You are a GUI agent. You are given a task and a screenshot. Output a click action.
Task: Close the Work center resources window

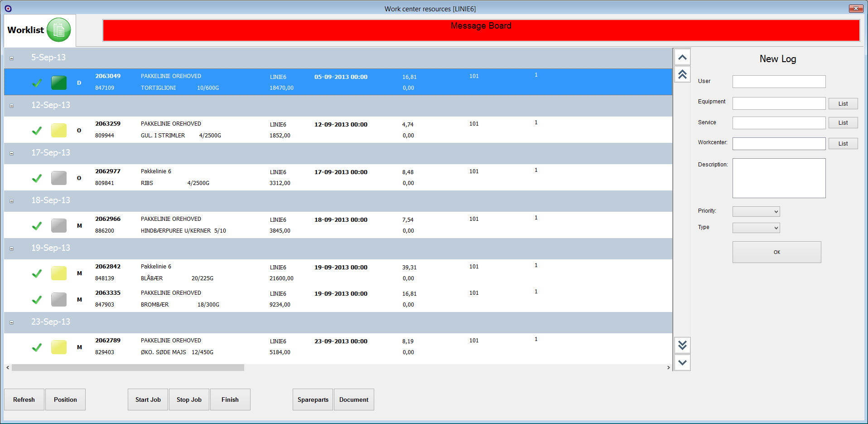click(x=856, y=9)
